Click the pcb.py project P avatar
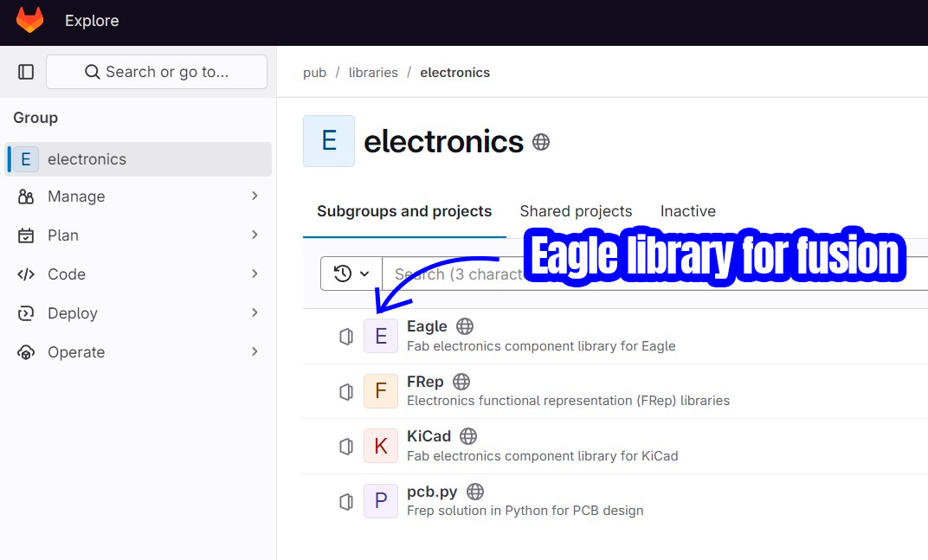 381,501
